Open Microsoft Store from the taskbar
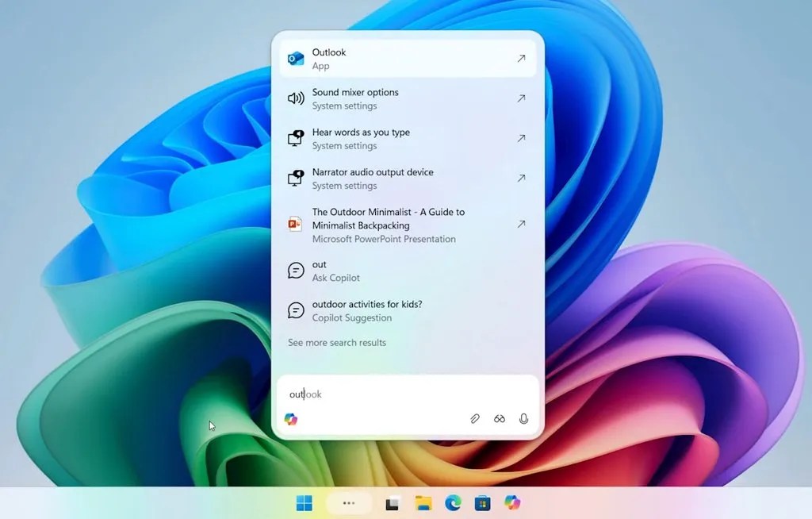The image size is (812, 519). (482, 502)
